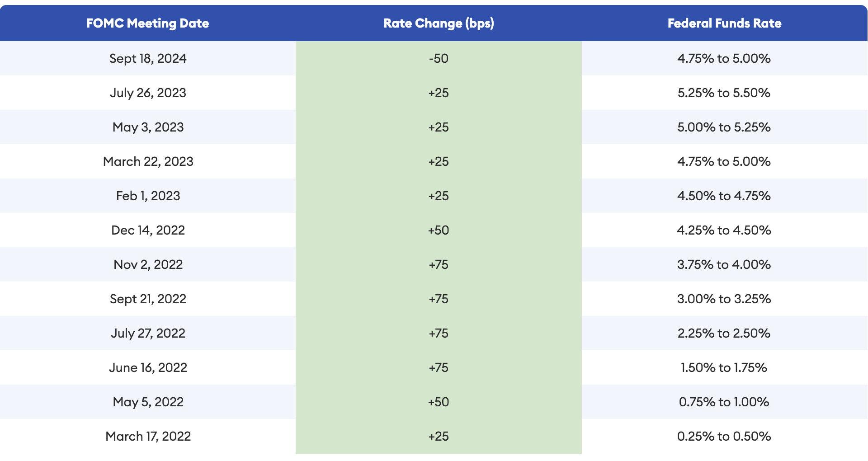Viewport: 868px width, 461px height.
Task: Select the July 26, 2023 date cell
Action: [x=148, y=93]
